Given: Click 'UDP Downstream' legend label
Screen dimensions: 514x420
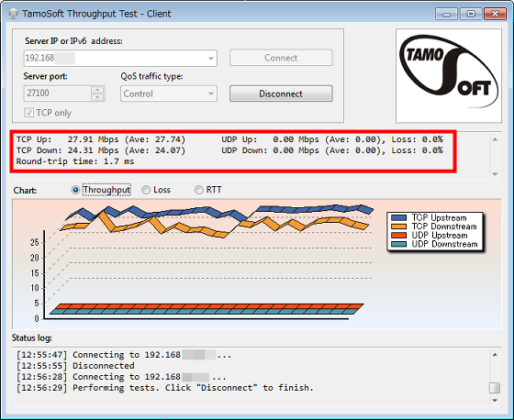Looking at the screenshot, I should coord(444,244).
